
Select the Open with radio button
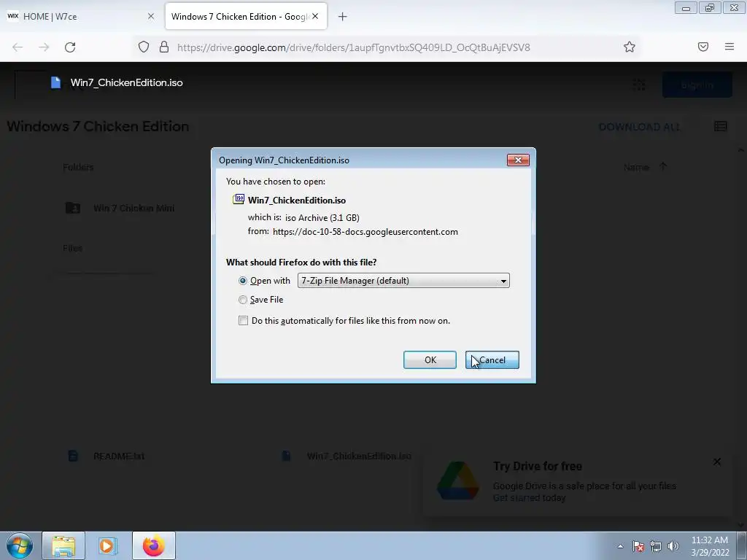(x=242, y=281)
